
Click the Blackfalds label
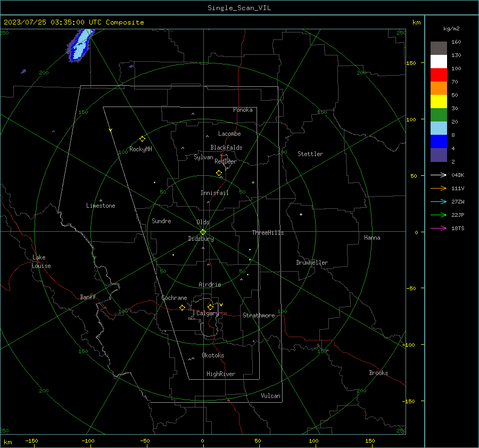tap(226, 148)
